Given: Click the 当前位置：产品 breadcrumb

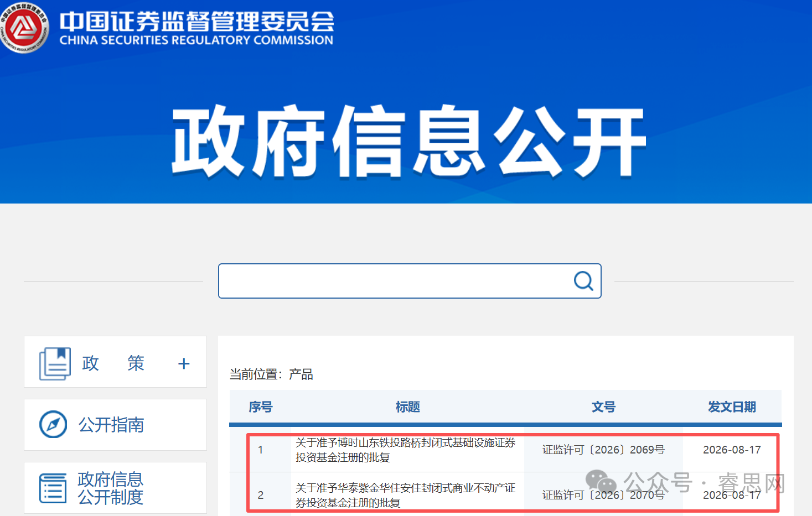Looking at the screenshot, I should pyautogui.click(x=271, y=374).
